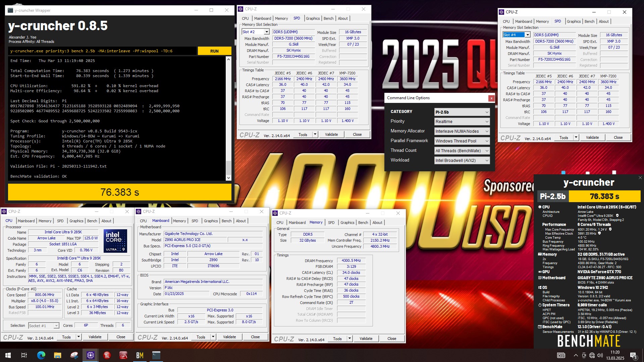
Task: Click the GPU icon in BenchMate panel
Action: click(x=540, y=272)
